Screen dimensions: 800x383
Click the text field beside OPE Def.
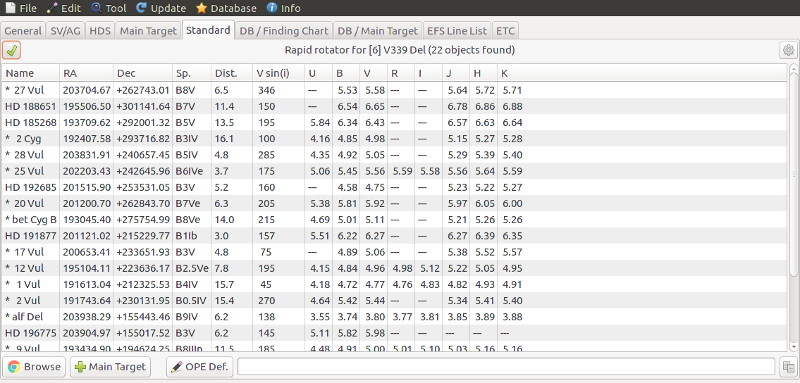point(506,367)
